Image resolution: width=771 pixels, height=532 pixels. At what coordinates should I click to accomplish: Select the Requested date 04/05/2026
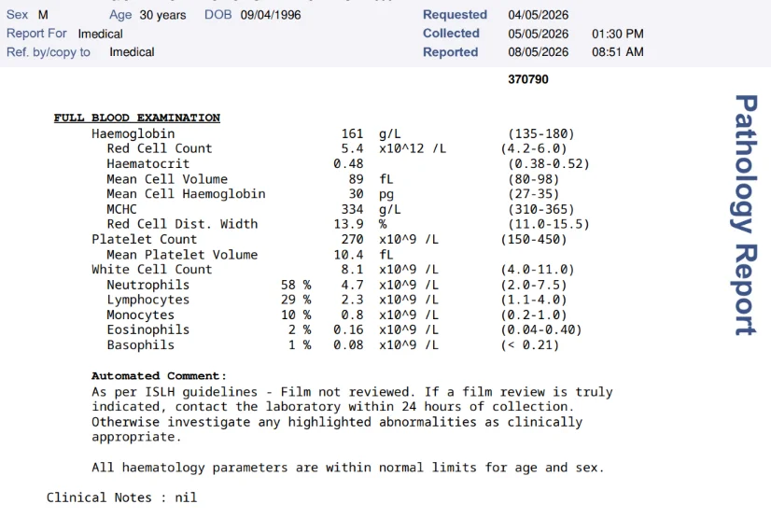538,15
